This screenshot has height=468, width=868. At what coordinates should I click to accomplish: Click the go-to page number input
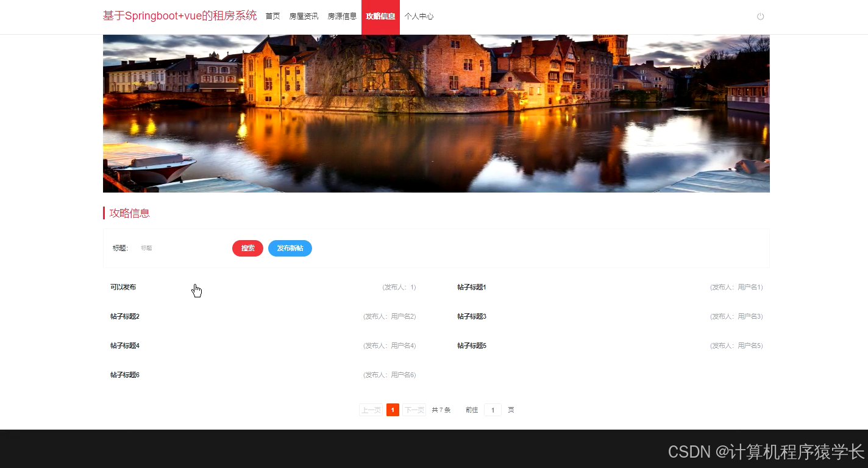tap(493, 410)
